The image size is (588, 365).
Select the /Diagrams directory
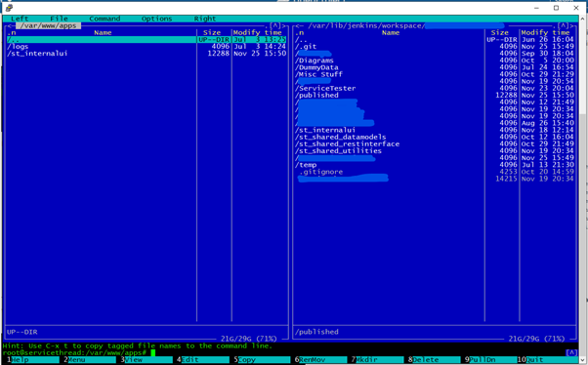tap(435, 61)
